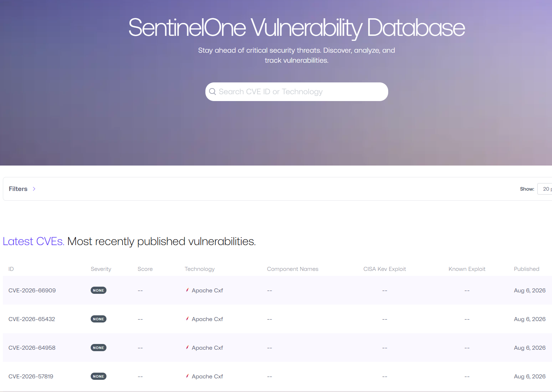Click the Component Names column header
552x392 pixels.
[292, 269]
